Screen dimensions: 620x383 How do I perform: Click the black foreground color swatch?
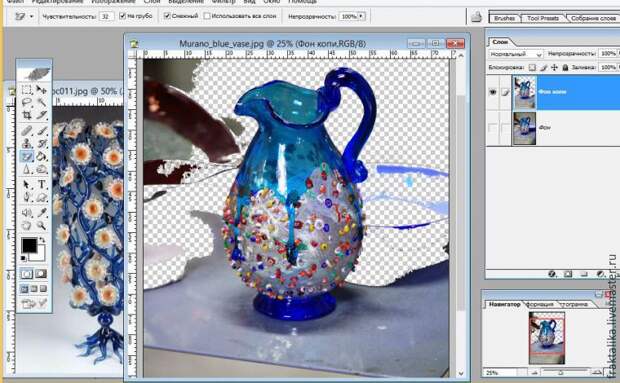click(29, 245)
